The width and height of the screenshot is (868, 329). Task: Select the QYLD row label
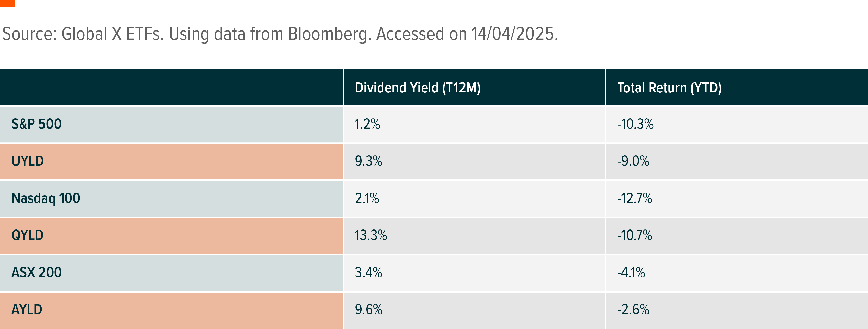click(x=28, y=235)
